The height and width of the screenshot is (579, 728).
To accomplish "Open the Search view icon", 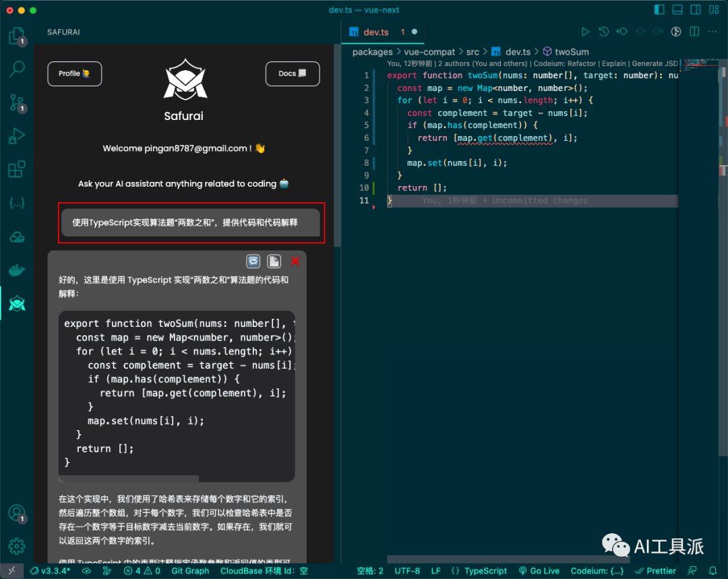I will (17, 69).
